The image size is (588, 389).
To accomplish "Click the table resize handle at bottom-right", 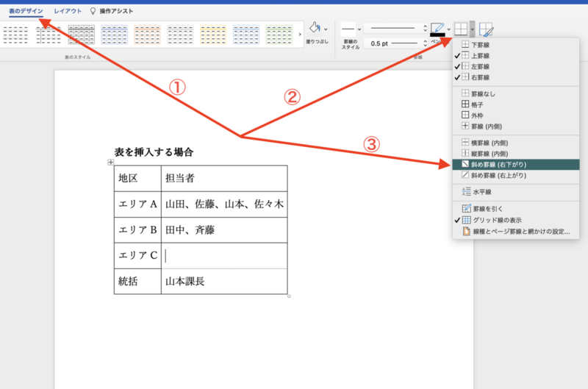I will (x=289, y=296).
